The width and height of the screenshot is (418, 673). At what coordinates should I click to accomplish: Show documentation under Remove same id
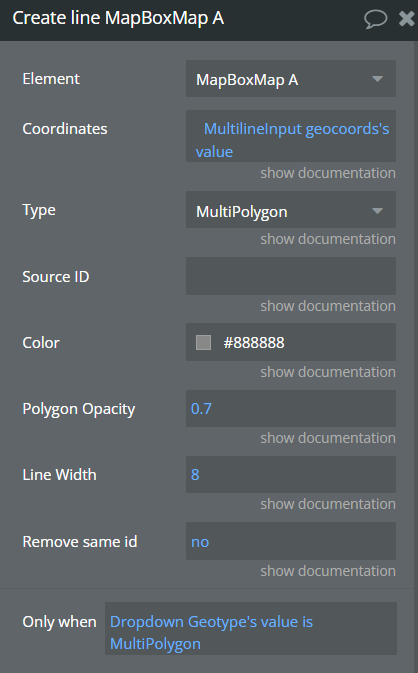[328, 571]
